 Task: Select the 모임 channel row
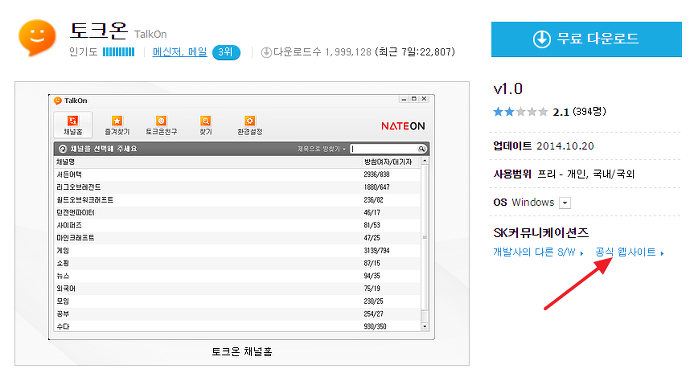237,301
